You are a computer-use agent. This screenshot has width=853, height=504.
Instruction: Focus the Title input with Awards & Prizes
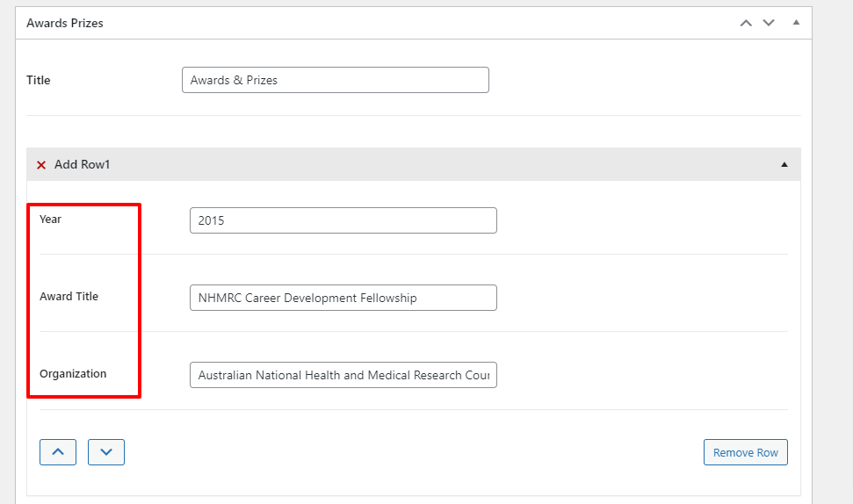coord(335,80)
